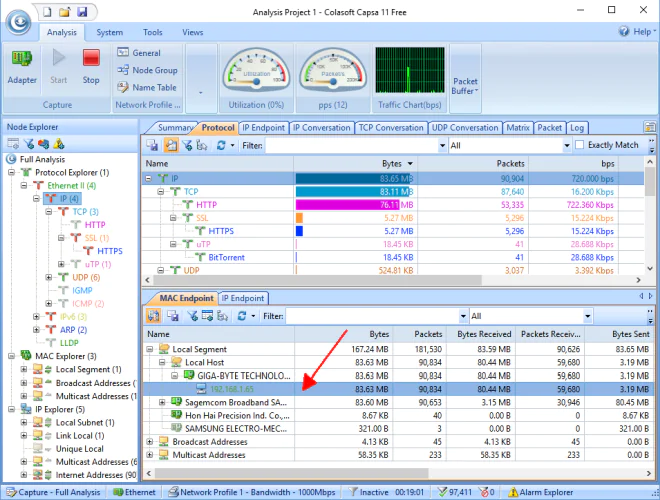This screenshot has width=660, height=500.
Task: Click the Help icon at top right
Action: pyautogui.click(x=624, y=32)
